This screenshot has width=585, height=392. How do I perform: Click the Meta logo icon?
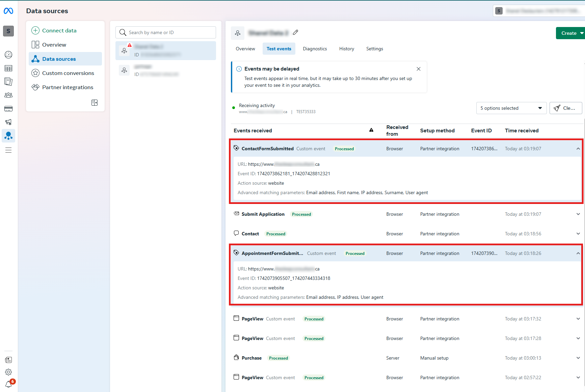(8, 11)
